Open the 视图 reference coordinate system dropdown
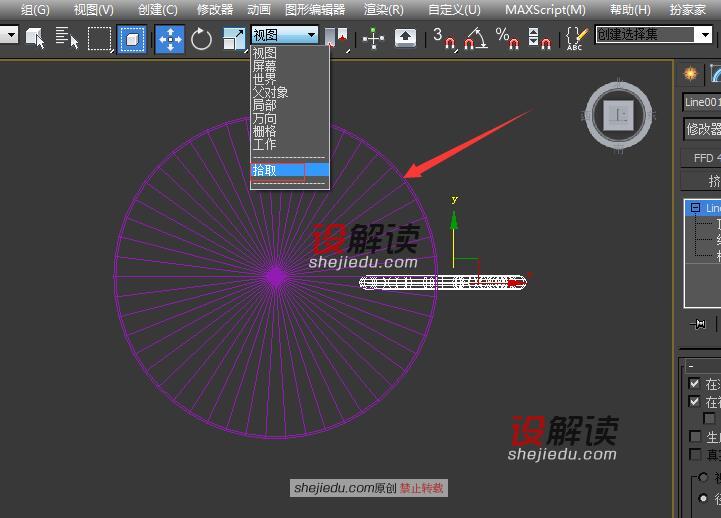This screenshot has height=518, width=721. [x=285, y=34]
